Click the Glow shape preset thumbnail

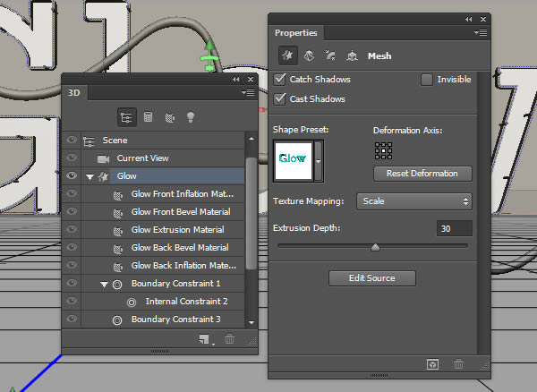(x=294, y=161)
